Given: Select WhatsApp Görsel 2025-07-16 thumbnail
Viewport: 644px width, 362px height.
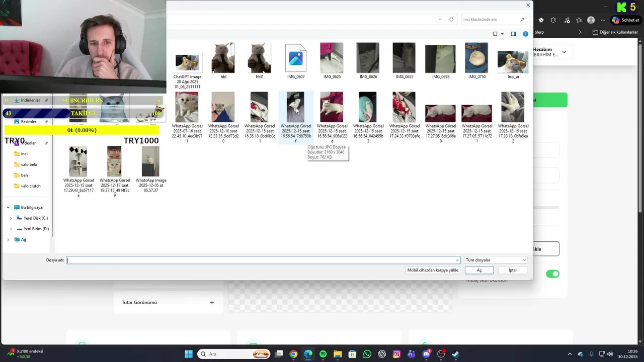Looking at the screenshot, I should (187, 107).
